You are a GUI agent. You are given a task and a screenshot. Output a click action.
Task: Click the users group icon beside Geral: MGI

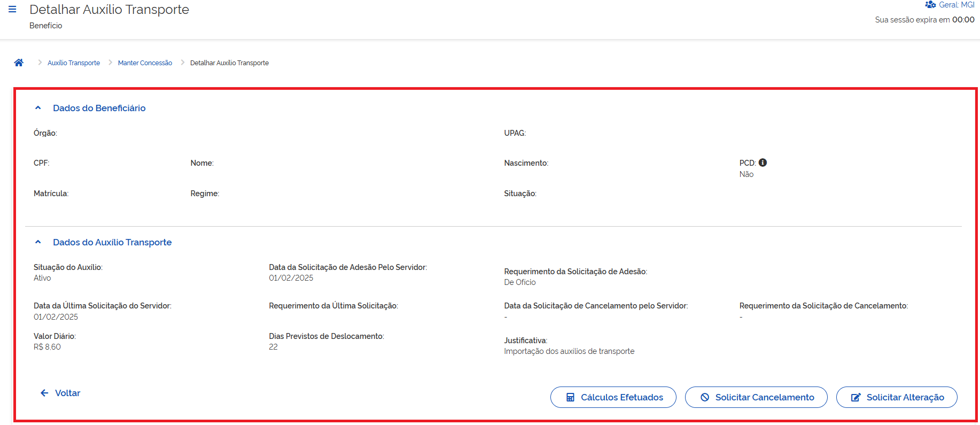(x=930, y=5)
